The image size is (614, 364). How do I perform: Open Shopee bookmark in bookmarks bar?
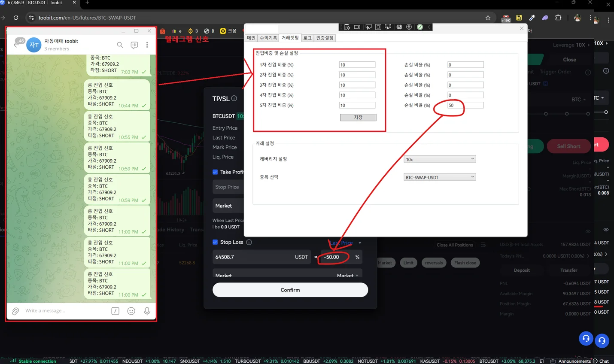(x=162, y=31)
